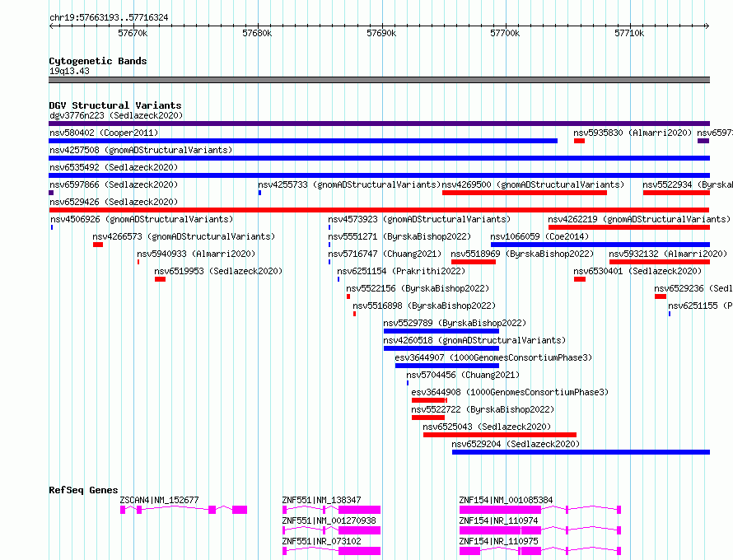Select nsv5518969 (ByrskaBishop2022) label
The height and width of the screenshot is (560, 733).
click(x=523, y=254)
